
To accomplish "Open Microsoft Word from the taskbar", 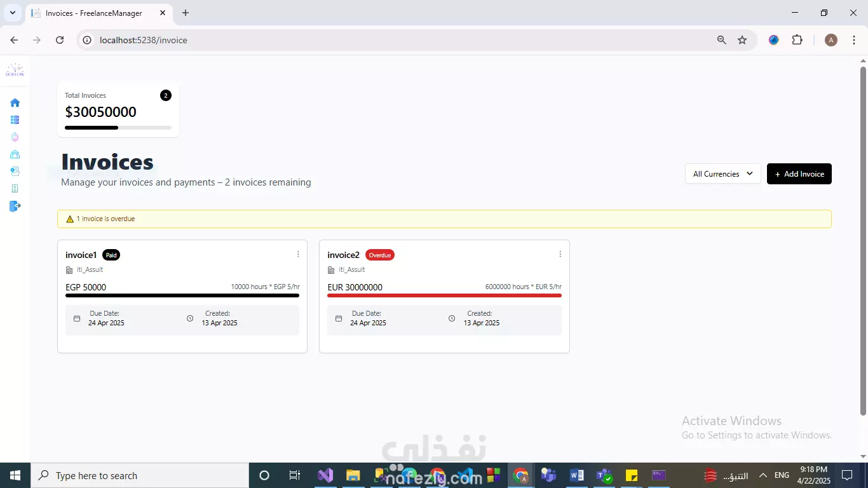I will tap(577, 475).
